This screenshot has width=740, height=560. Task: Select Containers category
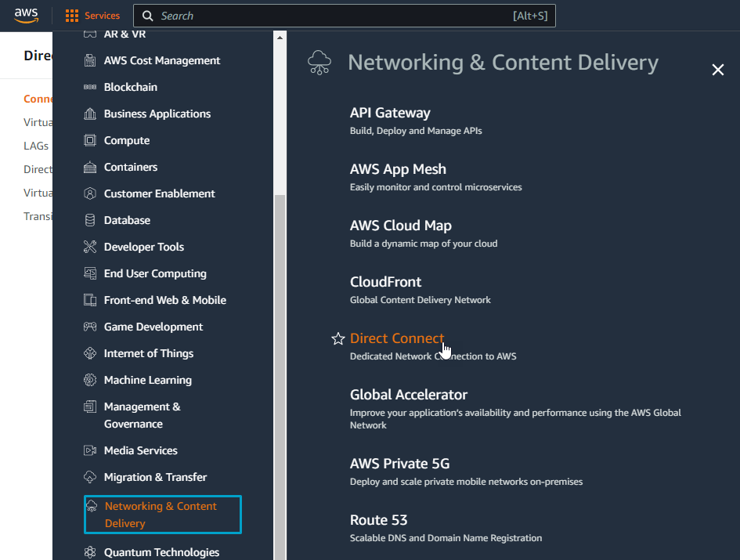131,167
